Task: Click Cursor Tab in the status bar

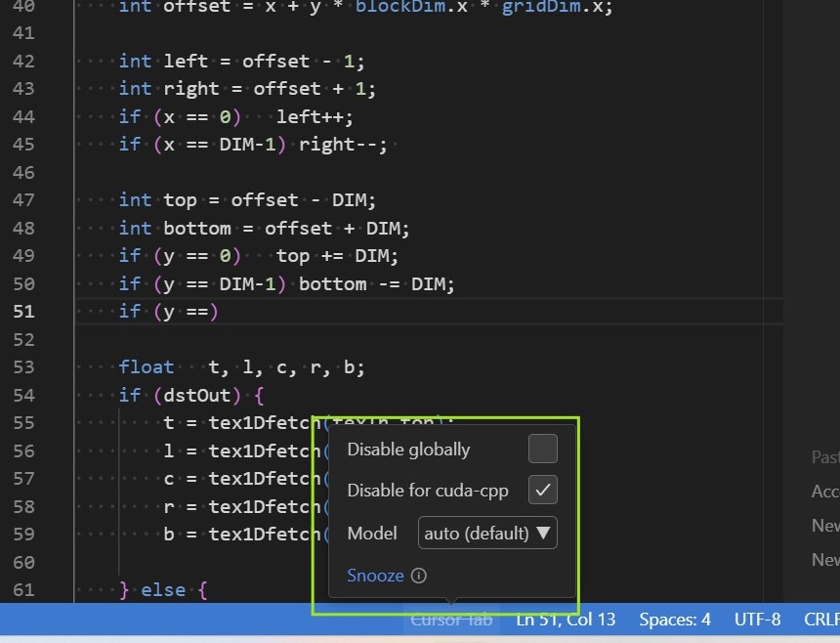Action: tap(451, 620)
